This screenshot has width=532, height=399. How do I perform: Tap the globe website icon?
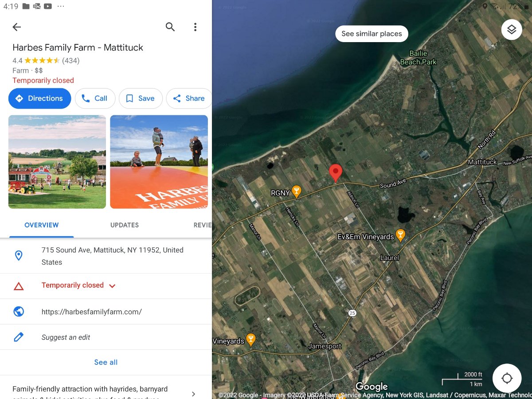coord(19,312)
